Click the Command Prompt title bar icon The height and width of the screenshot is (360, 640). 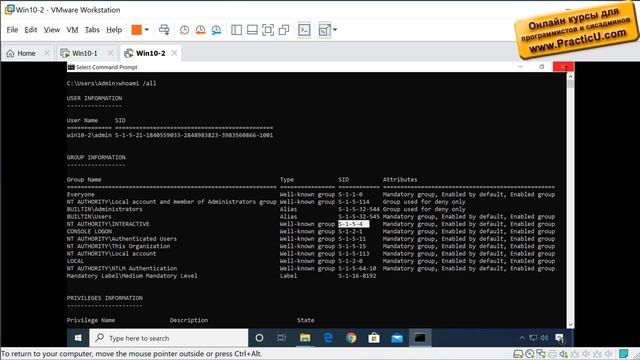point(71,67)
